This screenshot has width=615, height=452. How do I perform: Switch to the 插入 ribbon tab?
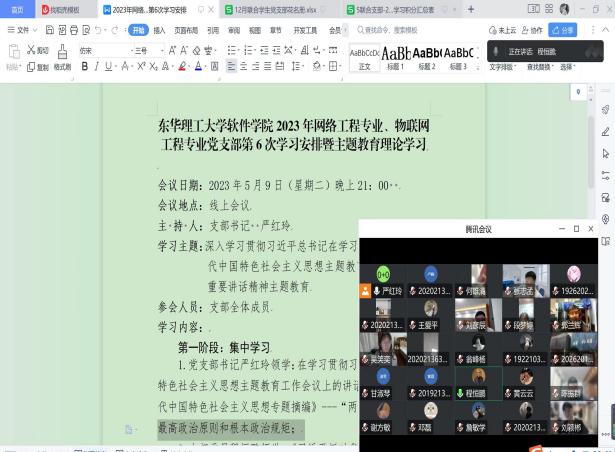[x=160, y=30]
